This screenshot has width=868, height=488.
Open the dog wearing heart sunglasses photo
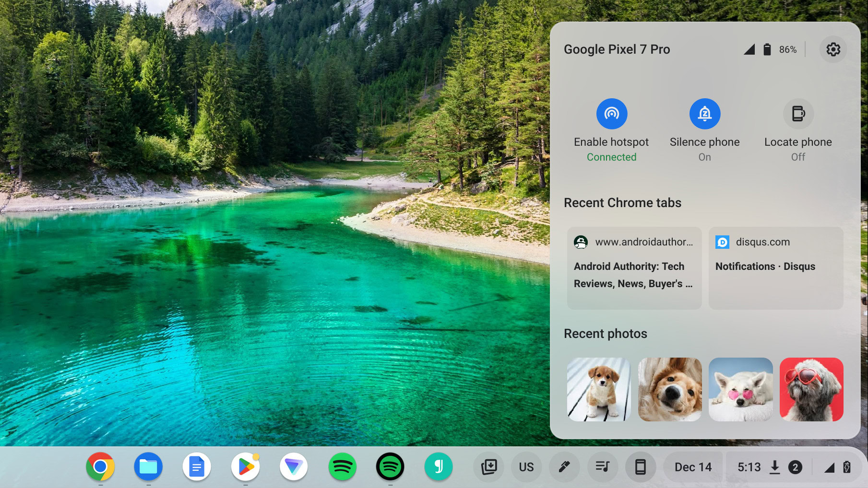tap(811, 389)
